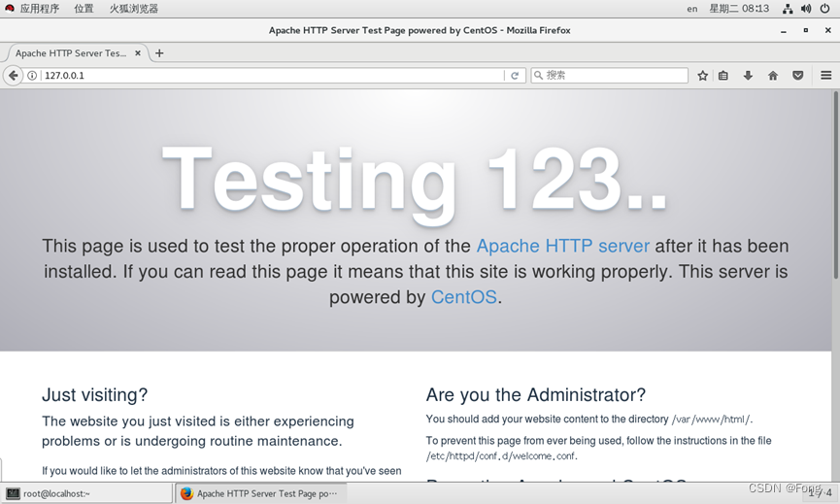Screen dimensions: 840x504
Task: Reload the page with the refresh icon
Action: (x=515, y=76)
